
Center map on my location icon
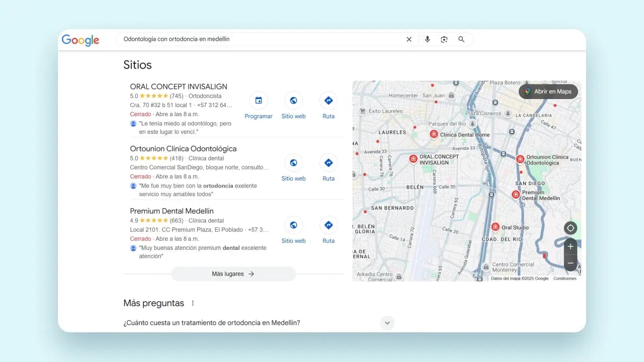point(570,228)
